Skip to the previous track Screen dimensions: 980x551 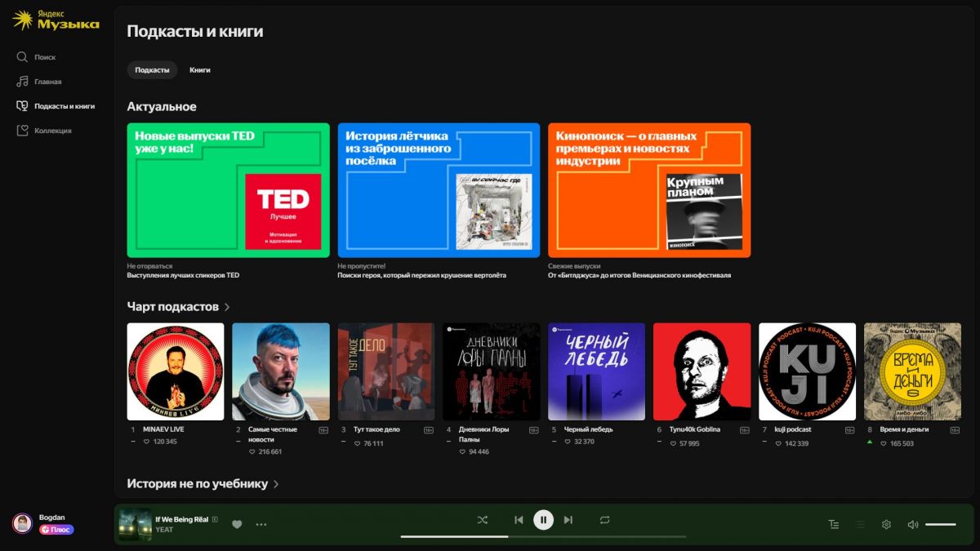coord(519,520)
